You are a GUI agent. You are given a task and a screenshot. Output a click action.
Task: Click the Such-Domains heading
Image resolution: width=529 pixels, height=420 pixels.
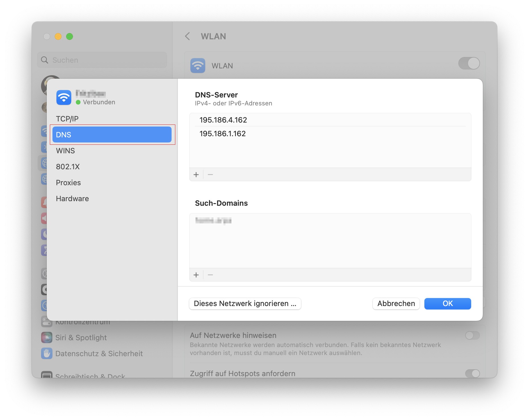pos(221,203)
